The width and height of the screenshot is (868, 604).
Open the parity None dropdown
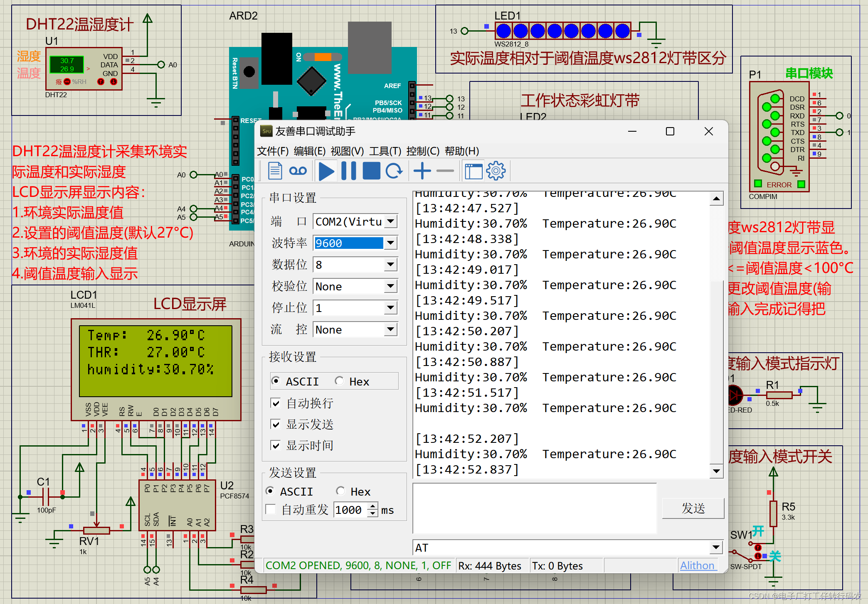click(x=390, y=286)
